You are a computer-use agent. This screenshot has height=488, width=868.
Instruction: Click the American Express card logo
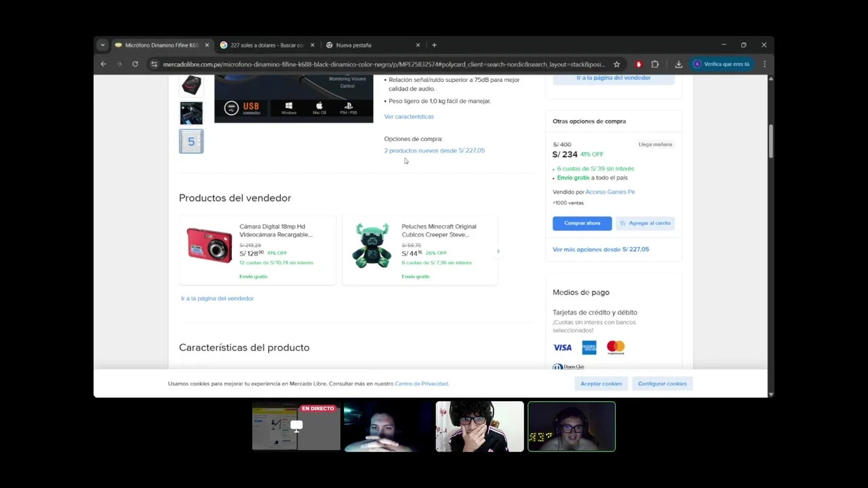[589, 348]
